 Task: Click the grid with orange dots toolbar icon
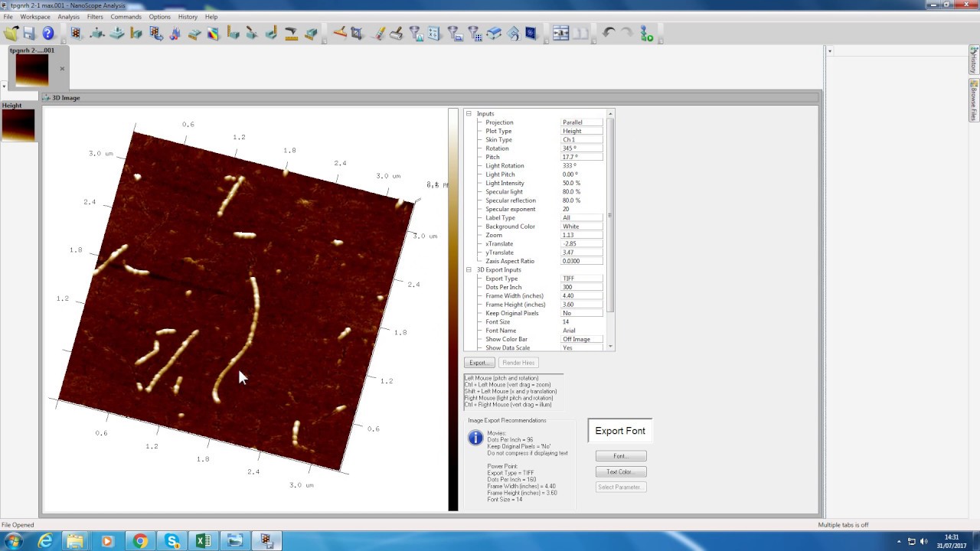point(76,33)
